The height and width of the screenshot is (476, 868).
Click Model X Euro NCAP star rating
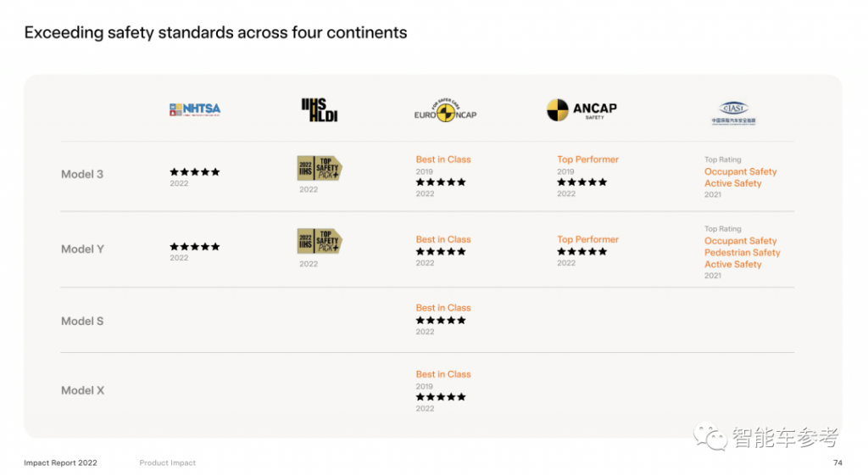coord(441,397)
